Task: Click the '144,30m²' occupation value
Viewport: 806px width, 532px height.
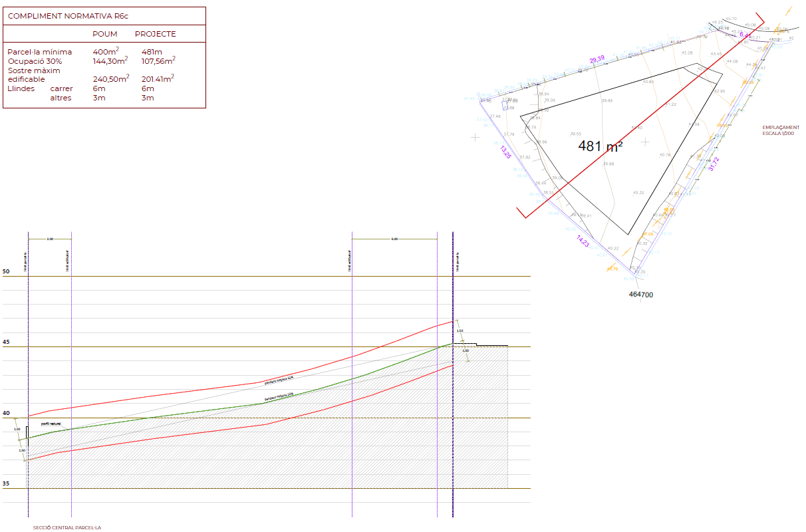Action: (x=110, y=61)
